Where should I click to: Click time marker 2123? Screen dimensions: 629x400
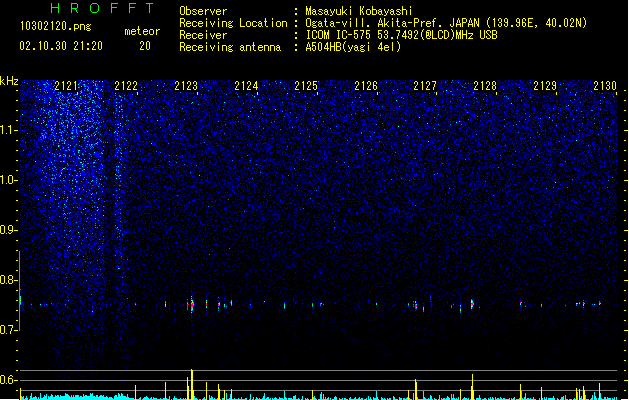(186, 86)
